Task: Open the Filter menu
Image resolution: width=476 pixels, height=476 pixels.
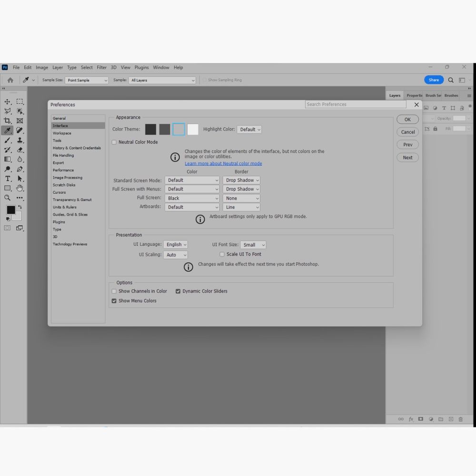Action: (101, 67)
